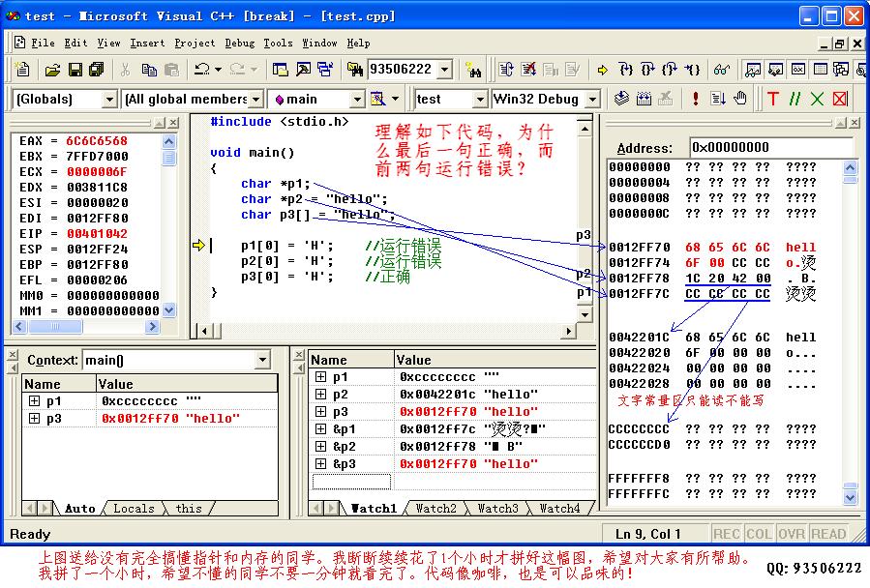Click the Memory pane scroll-down arrow
870x588 pixels.
[850, 497]
